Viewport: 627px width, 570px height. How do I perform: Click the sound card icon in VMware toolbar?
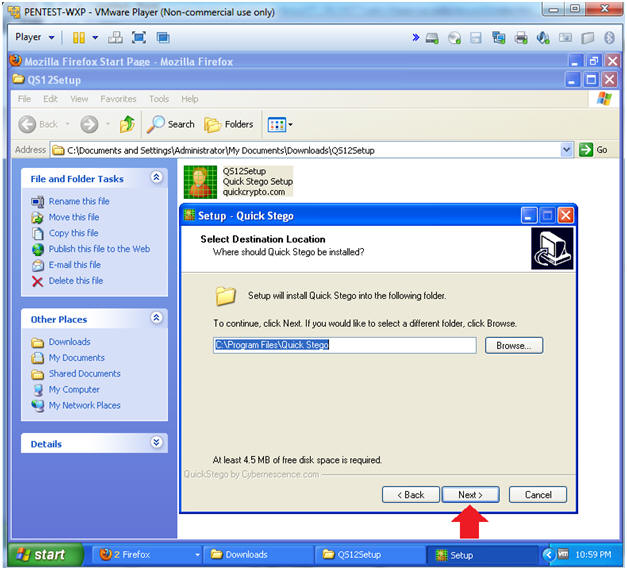tap(543, 38)
